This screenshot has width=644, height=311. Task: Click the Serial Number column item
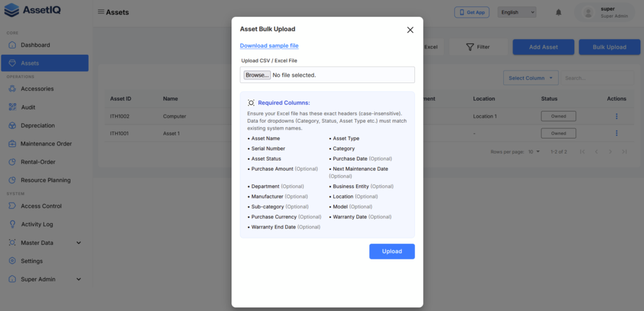point(267,149)
